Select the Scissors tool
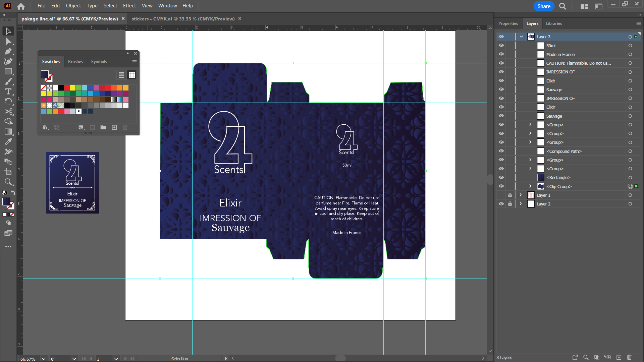Screen dimensions: 644x362 [x=8, y=112]
